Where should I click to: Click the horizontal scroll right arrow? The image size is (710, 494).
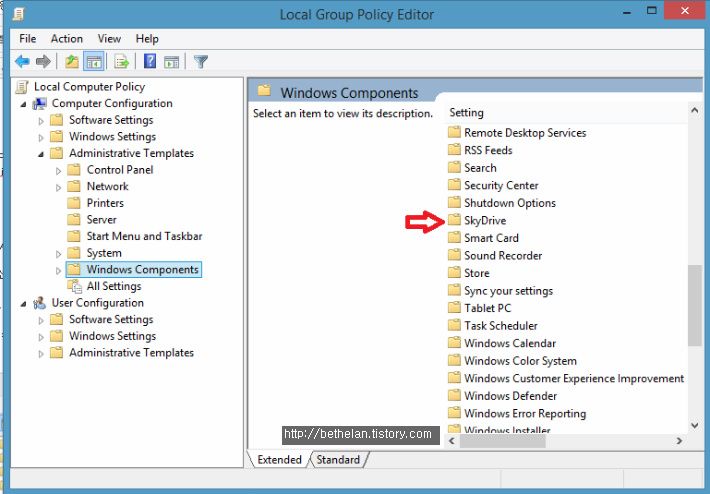point(679,441)
